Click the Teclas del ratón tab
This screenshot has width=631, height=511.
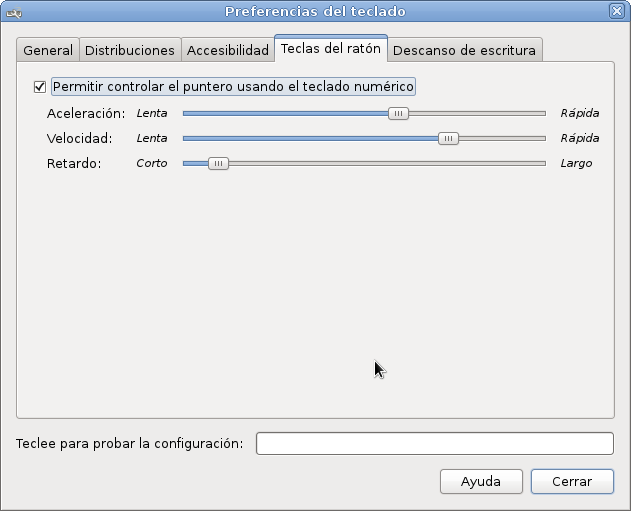331,49
